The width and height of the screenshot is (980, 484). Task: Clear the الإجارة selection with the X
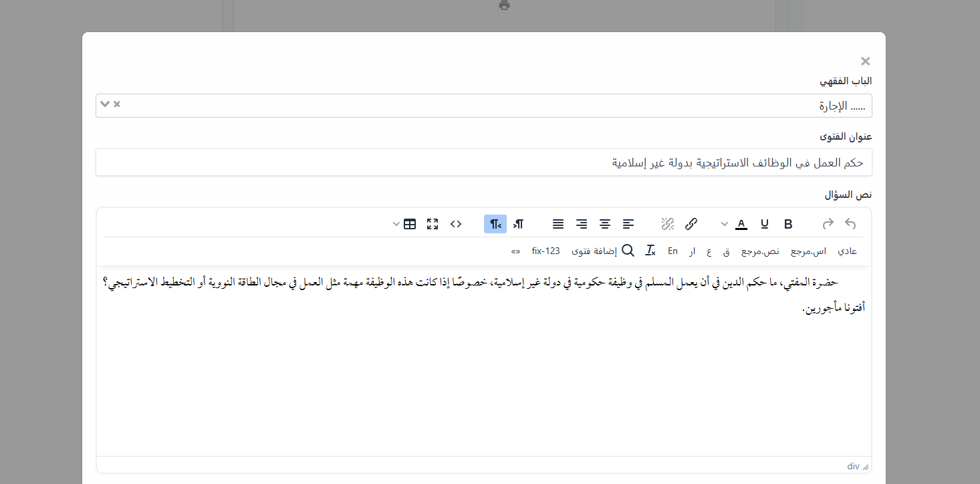[x=116, y=104]
